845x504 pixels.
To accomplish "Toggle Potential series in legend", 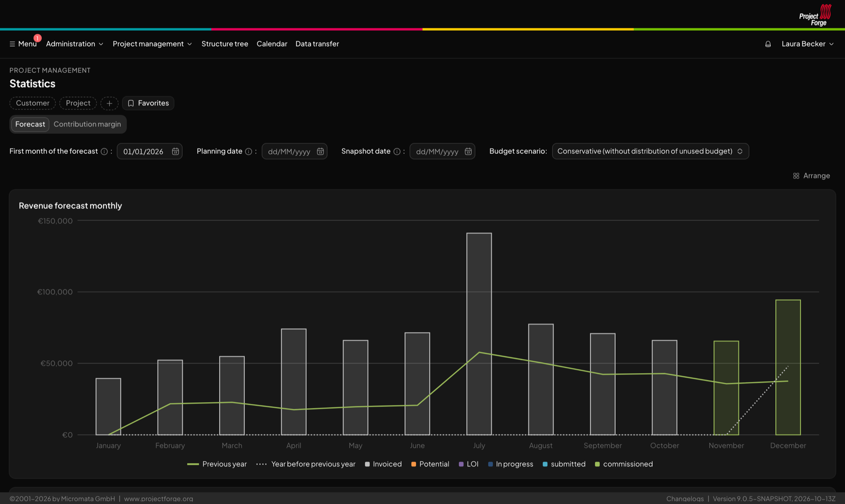I will 430,464.
